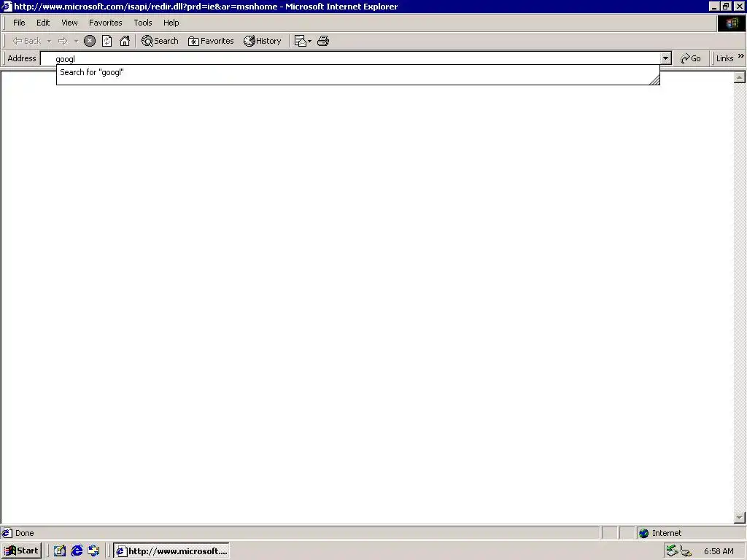Open the Favorites toolbar button
This screenshot has width=747, height=560.
tap(211, 41)
